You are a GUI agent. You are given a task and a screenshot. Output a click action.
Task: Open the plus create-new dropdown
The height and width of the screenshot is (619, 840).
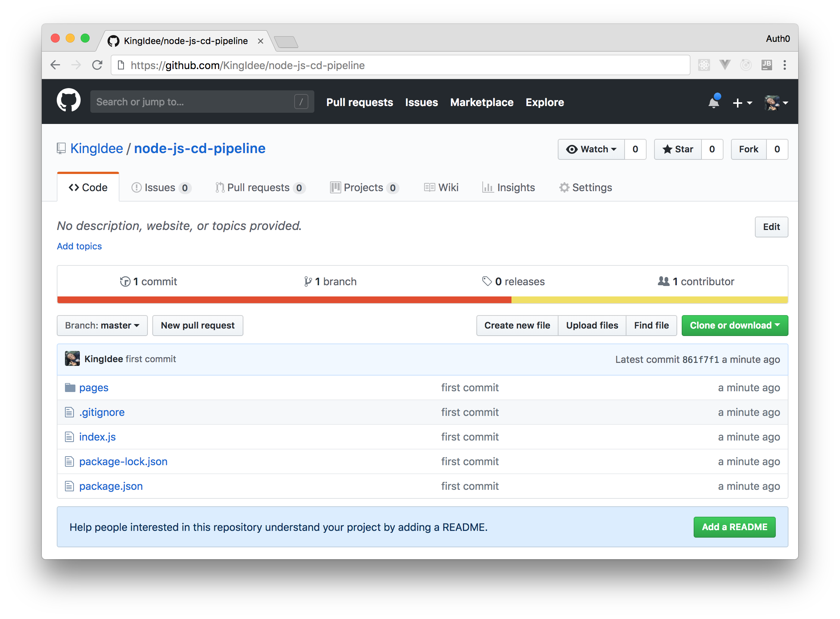click(742, 103)
